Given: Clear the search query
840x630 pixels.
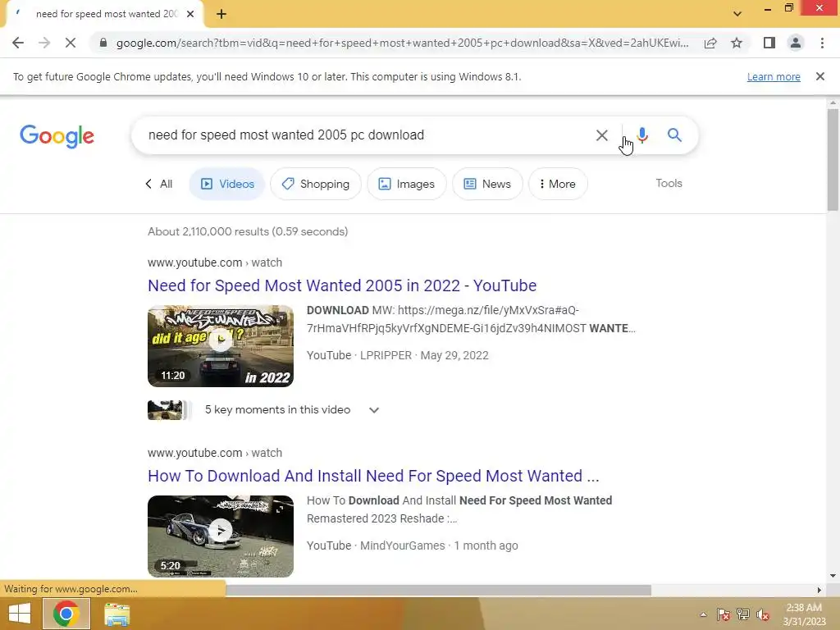Looking at the screenshot, I should (x=601, y=135).
